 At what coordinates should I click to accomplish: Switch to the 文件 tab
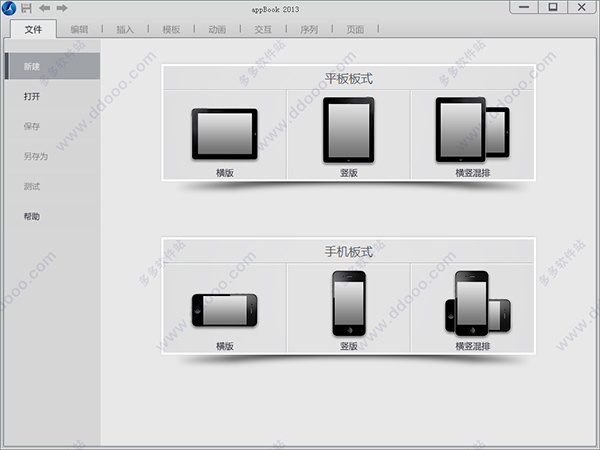pos(33,29)
